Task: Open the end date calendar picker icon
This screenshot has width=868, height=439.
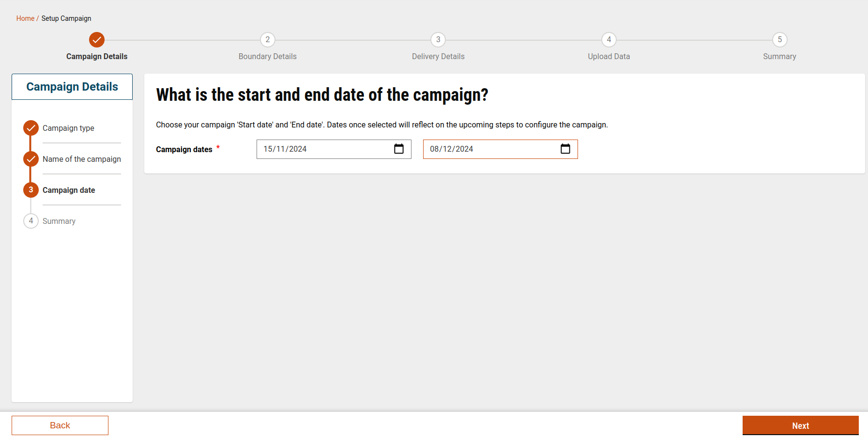Action: pyautogui.click(x=565, y=149)
